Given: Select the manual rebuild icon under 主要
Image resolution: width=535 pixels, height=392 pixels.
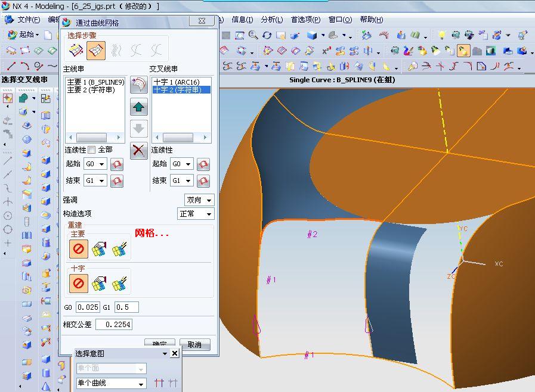Looking at the screenshot, I should (99, 249).
